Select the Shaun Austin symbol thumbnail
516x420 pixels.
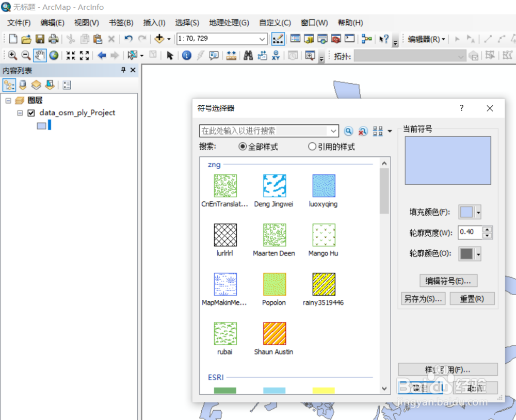(275, 333)
